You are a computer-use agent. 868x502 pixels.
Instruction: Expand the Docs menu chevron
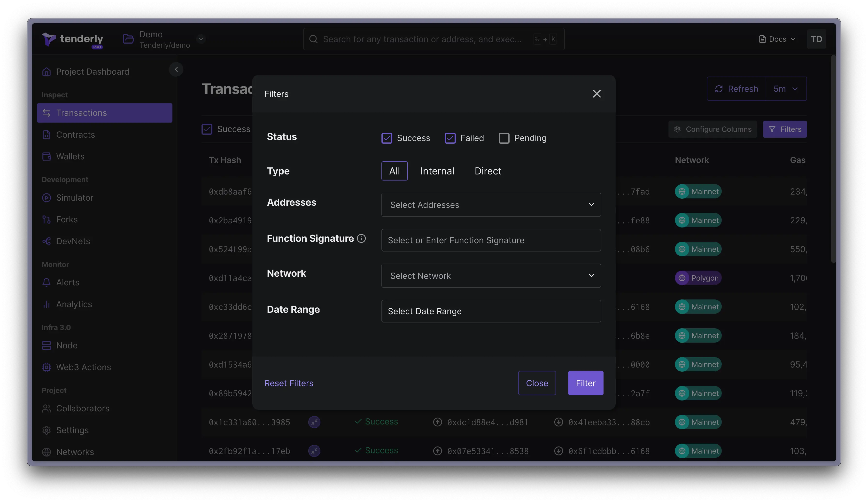coord(793,39)
